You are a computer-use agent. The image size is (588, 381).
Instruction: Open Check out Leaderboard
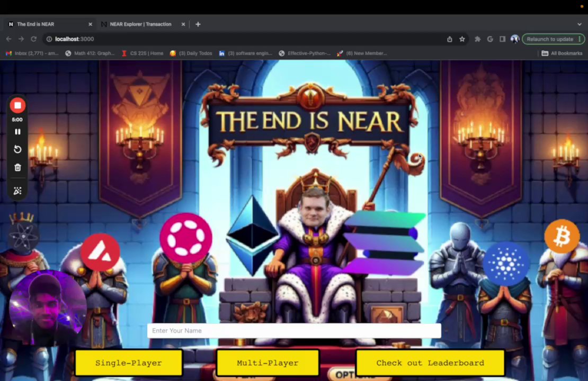coord(430,362)
